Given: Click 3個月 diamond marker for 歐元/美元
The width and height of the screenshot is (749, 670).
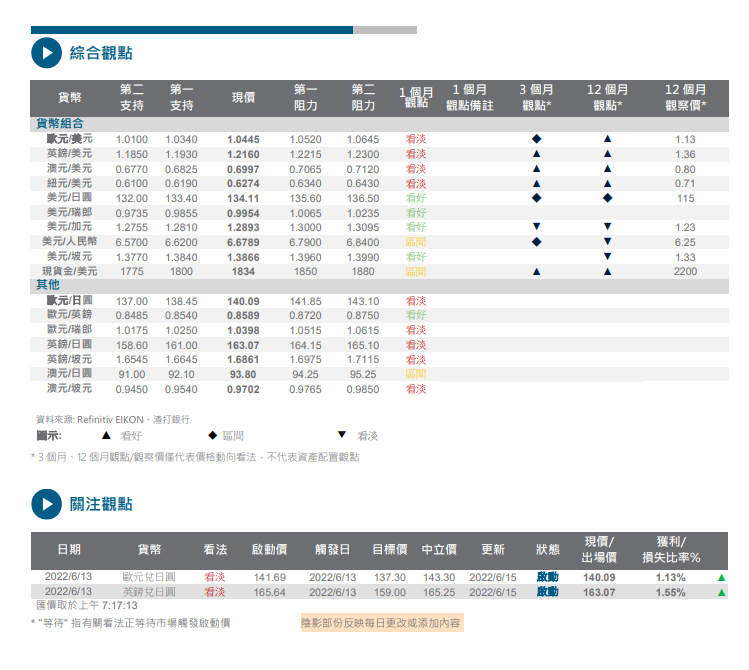Looking at the screenshot, I should (536, 139).
